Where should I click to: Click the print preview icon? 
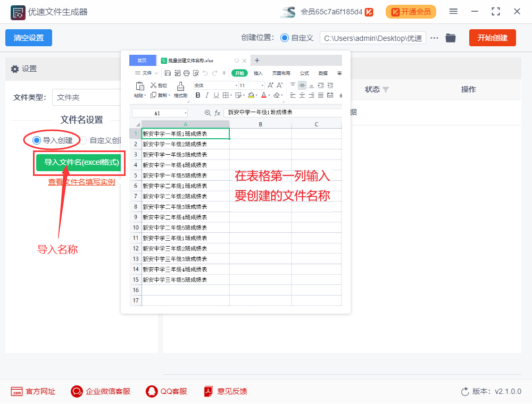click(x=196, y=73)
